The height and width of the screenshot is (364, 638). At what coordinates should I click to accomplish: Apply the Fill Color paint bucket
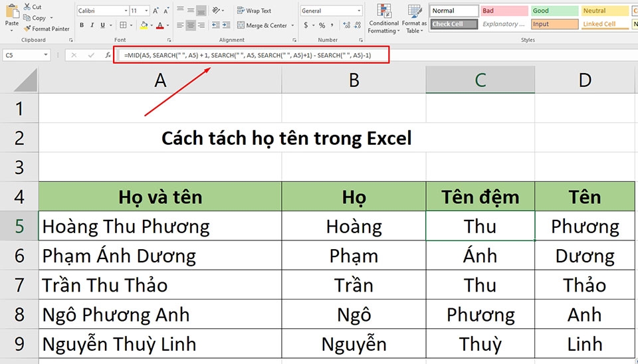tap(144, 25)
